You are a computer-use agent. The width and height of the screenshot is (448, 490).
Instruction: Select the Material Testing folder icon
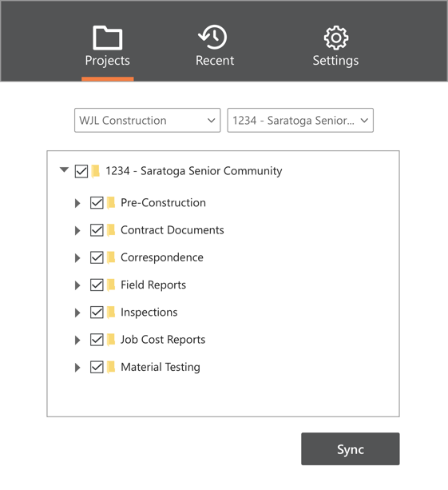click(111, 367)
